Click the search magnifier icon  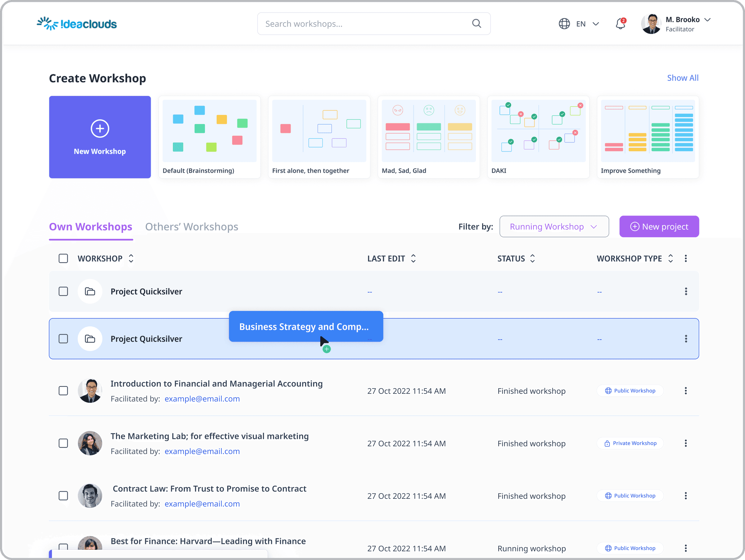point(476,24)
